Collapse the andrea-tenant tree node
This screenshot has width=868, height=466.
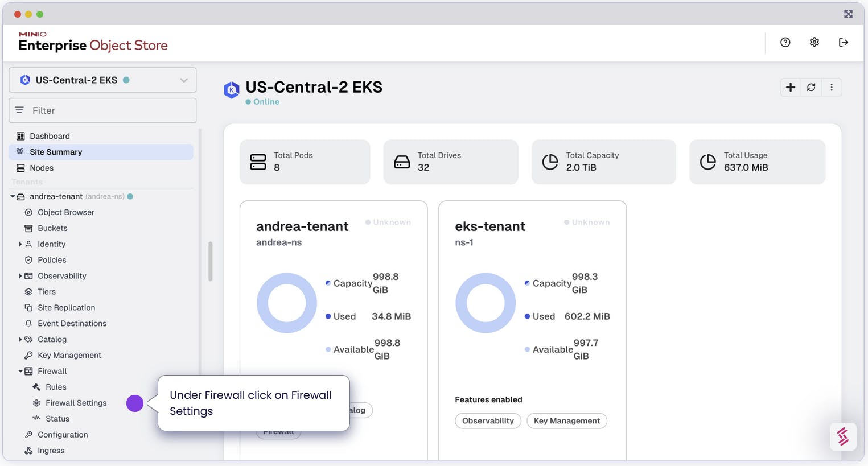pyautogui.click(x=13, y=196)
